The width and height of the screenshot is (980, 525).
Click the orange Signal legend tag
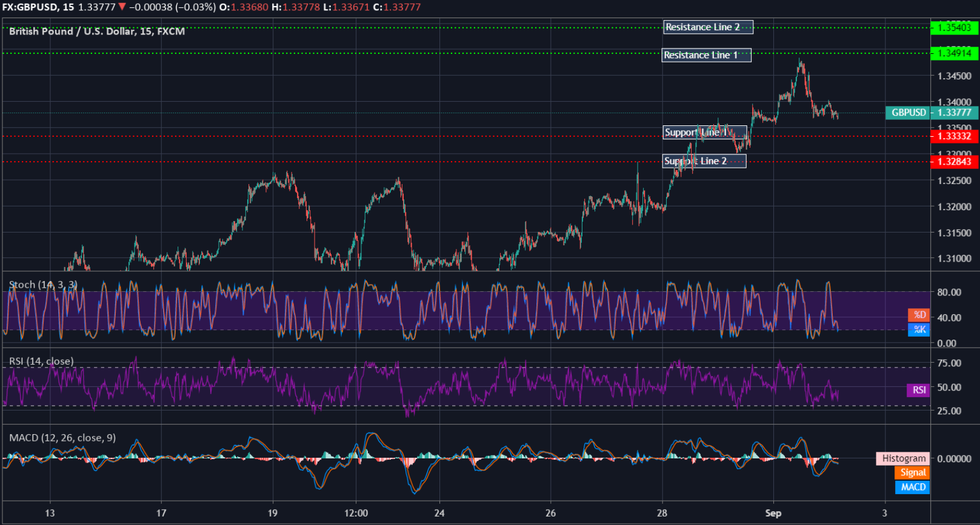(x=912, y=473)
